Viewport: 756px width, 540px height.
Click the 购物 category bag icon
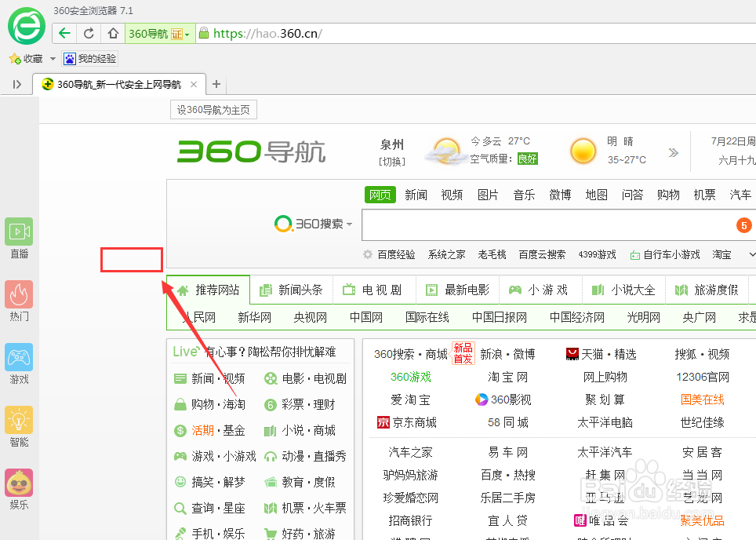click(x=180, y=404)
